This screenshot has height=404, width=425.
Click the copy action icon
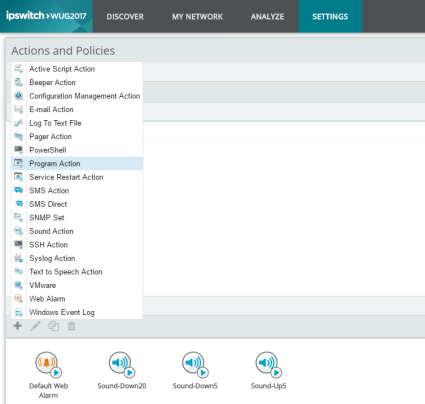(x=54, y=326)
